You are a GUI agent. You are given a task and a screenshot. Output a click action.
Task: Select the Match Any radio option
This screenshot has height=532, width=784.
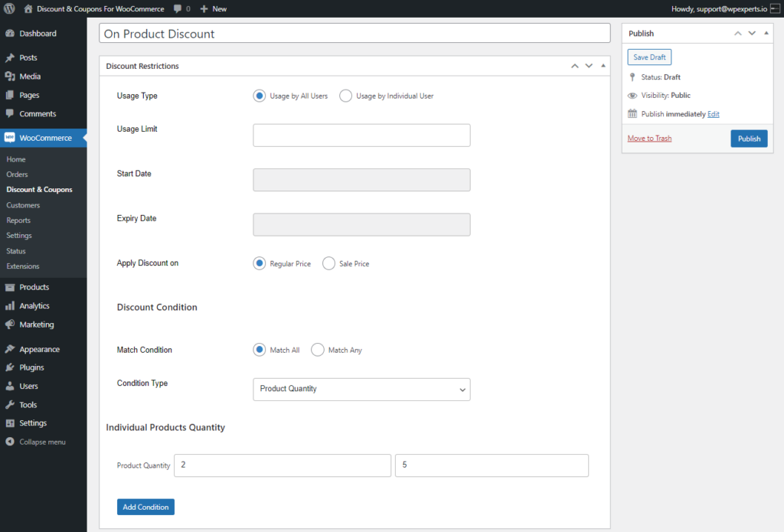tap(318, 350)
